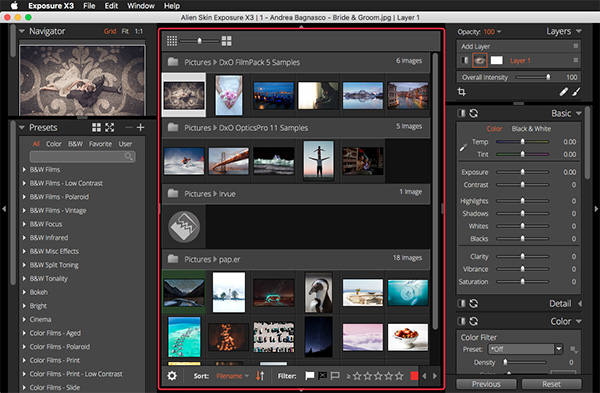Open browser settings gear icon
This screenshot has height=393, width=600.
(x=172, y=376)
